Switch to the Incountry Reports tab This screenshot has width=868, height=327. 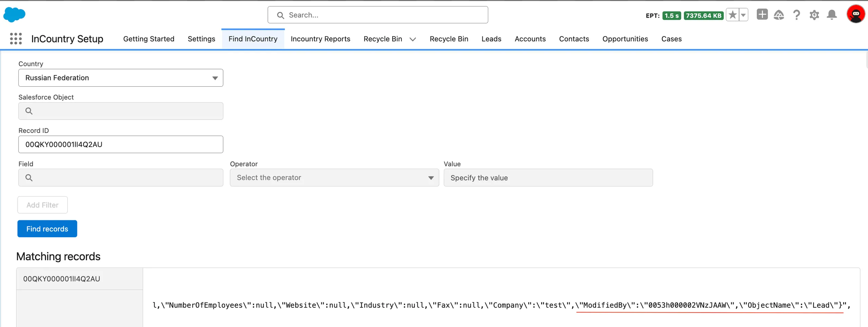coord(320,39)
